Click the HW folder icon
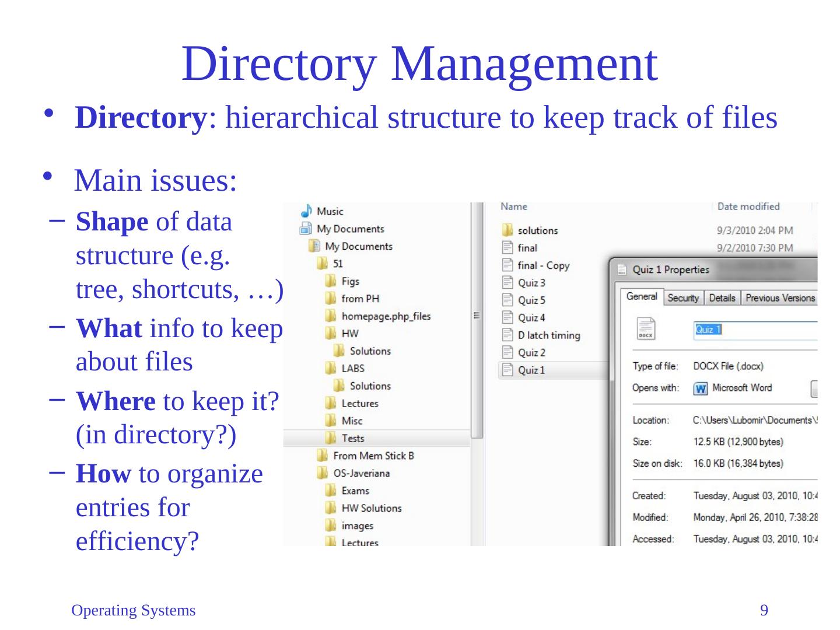 [x=331, y=334]
